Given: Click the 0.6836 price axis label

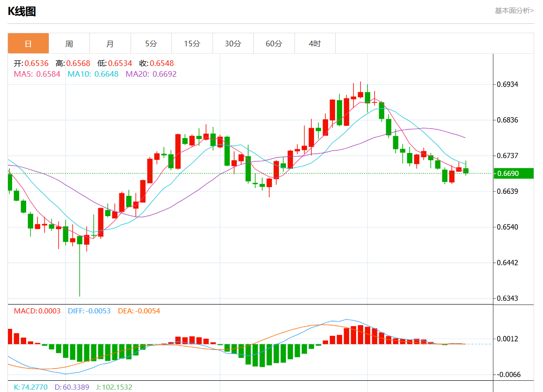Looking at the screenshot, I should pyautogui.click(x=507, y=120).
